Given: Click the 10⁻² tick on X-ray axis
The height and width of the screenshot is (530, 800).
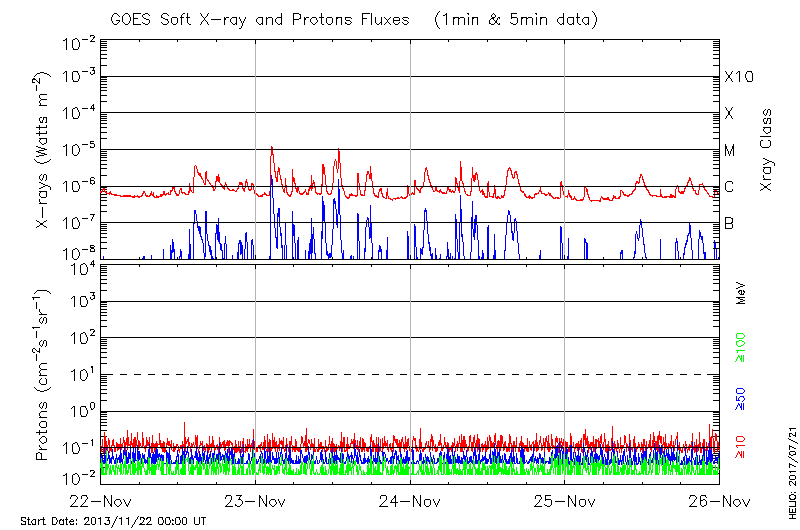Looking at the screenshot, I should pyautogui.click(x=77, y=42).
